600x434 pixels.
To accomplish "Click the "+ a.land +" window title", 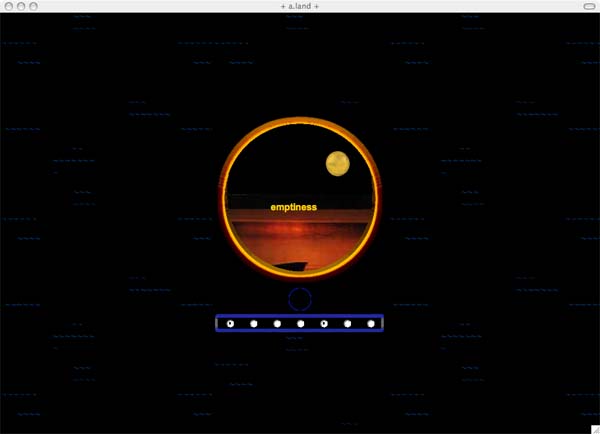I will [300, 6].
